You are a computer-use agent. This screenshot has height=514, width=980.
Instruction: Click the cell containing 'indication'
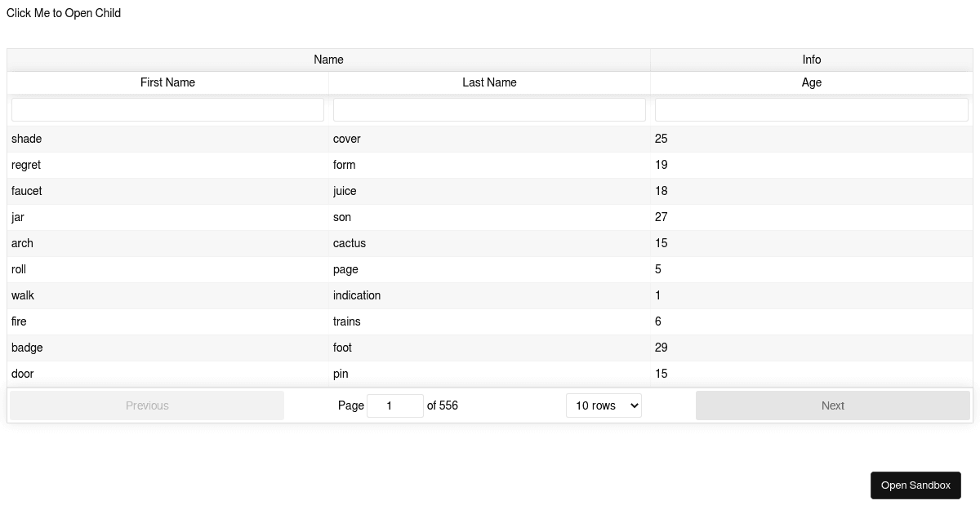click(357, 295)
